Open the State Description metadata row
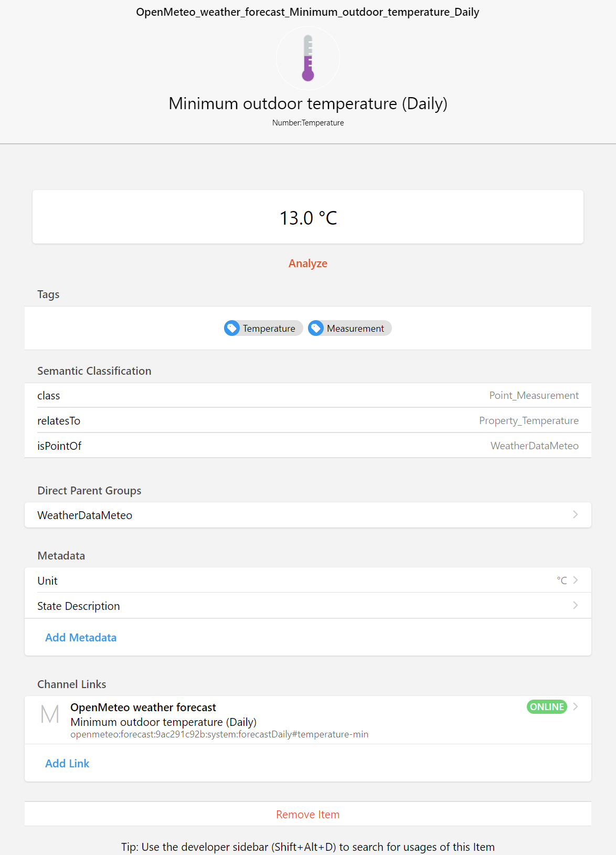Screen dimensions: 616x855 575,605
